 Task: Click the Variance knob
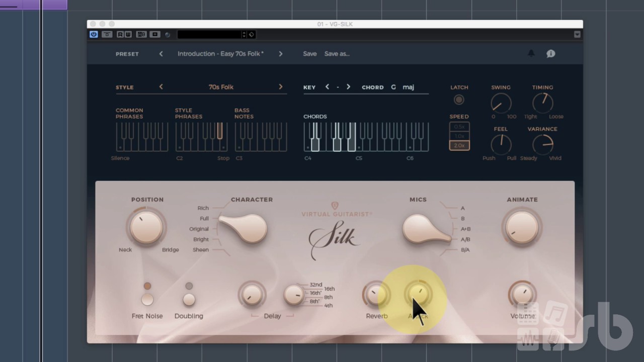click(x=542, y=145)
